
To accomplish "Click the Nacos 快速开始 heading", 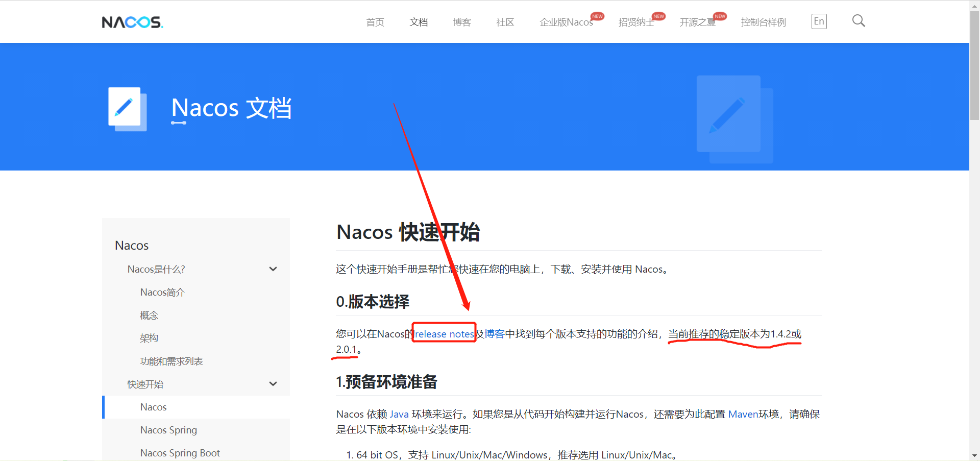I will click(408, 232).
